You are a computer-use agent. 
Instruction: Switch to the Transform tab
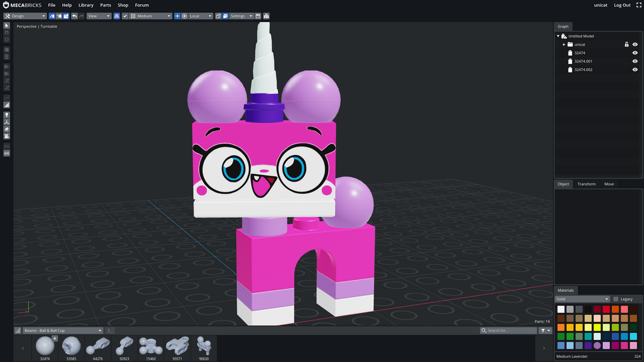pos(587,184)
